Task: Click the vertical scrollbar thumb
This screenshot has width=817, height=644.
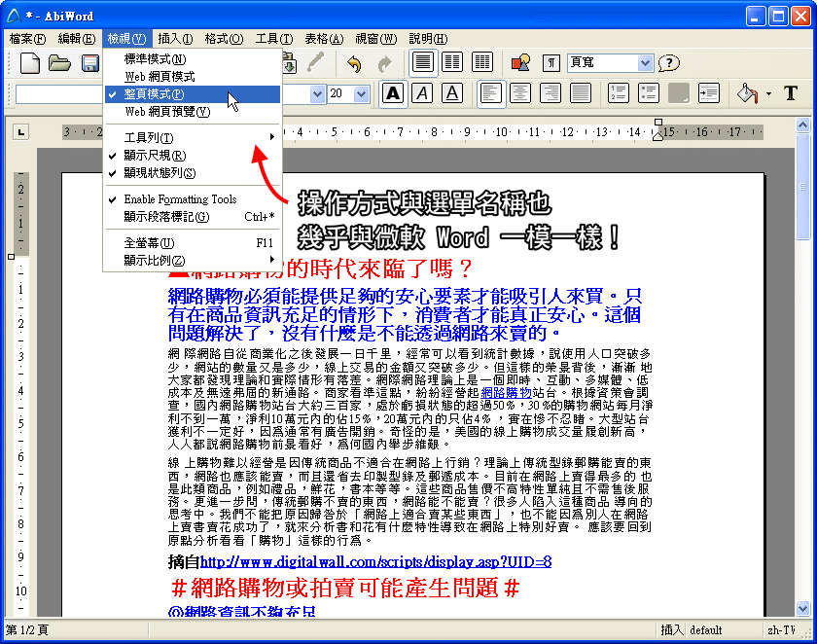Action: [x=802, y=187]
